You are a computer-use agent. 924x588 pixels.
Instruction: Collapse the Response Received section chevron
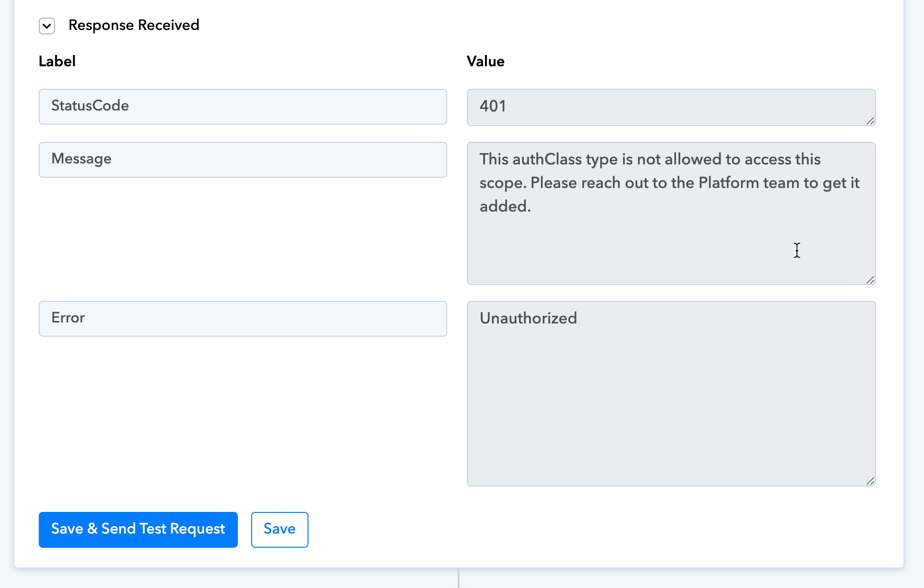click(x=47, y=26)
